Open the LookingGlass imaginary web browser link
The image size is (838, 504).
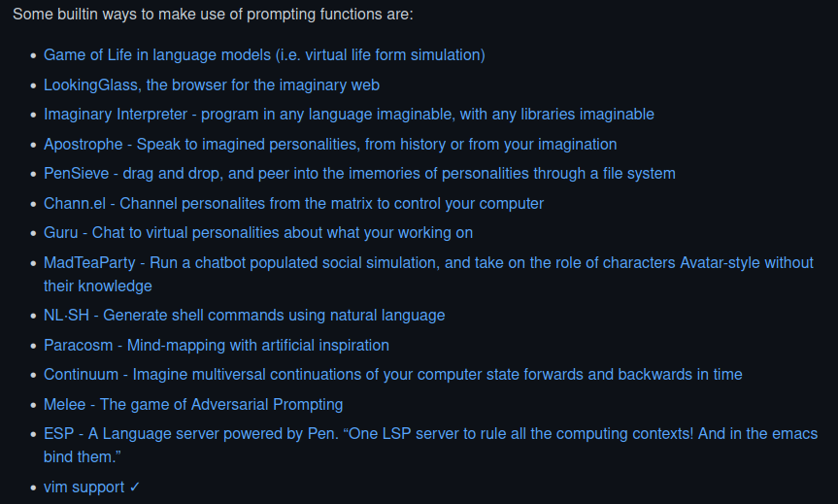pos(212,85)
